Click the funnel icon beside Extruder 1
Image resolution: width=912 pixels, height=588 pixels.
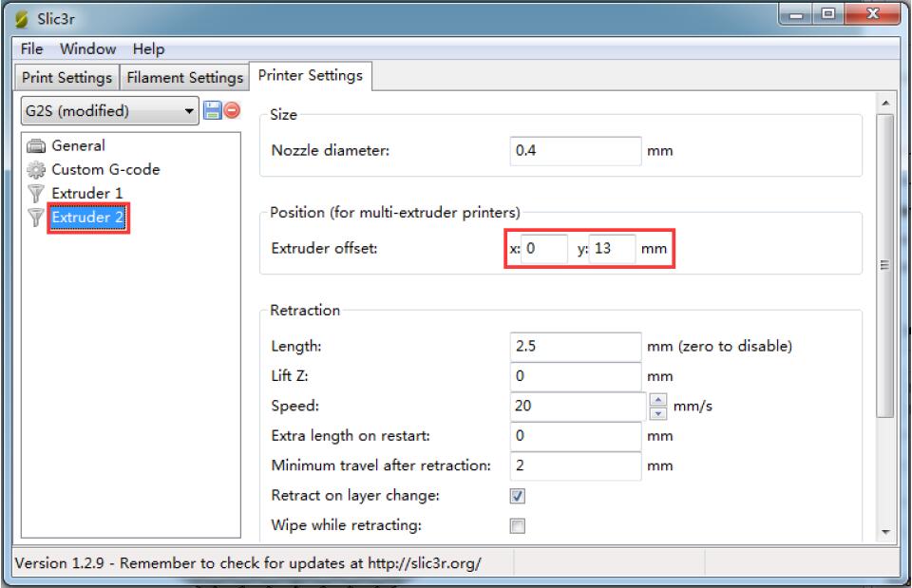click(36, 193)
